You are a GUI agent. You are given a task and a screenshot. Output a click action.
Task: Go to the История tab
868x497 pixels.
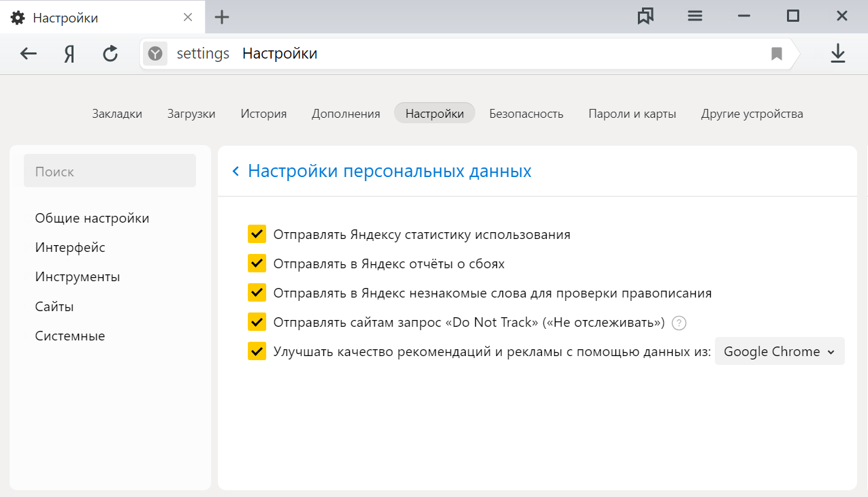(x=263, y=114)
